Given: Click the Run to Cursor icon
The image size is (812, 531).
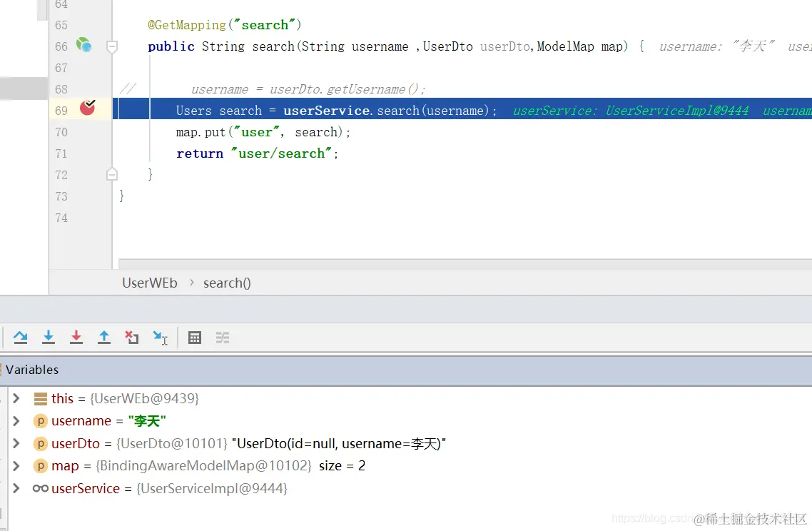Looking at the screenshot, I should coord(160,338).
